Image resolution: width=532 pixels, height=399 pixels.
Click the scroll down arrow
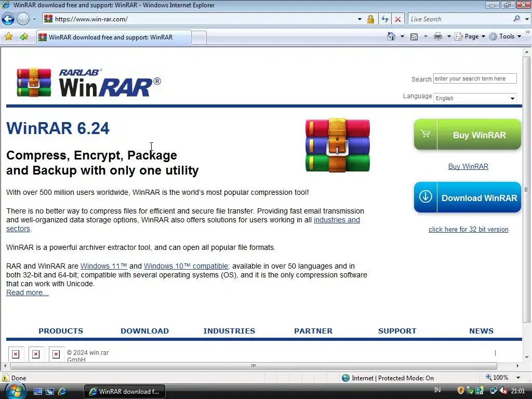pyautogui.click(x=527, y=357)
